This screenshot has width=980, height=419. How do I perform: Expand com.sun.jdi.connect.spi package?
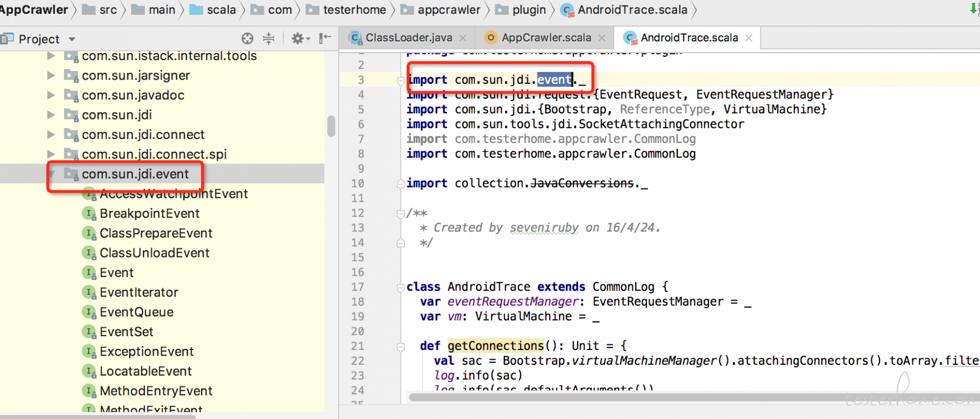(x=51, y=154)
